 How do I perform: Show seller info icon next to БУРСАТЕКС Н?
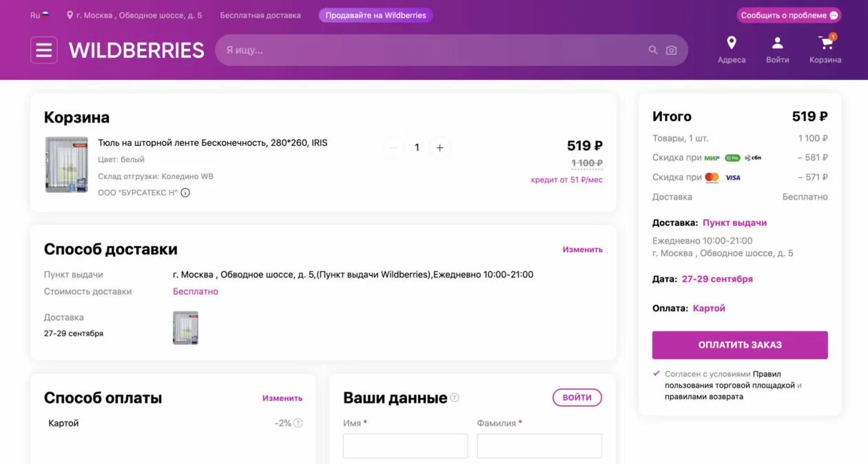pos(185,193)
